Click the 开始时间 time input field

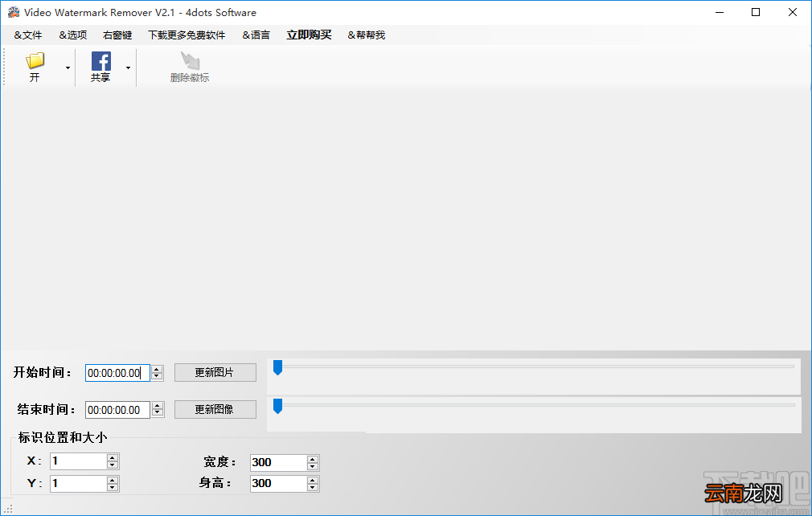117,373
